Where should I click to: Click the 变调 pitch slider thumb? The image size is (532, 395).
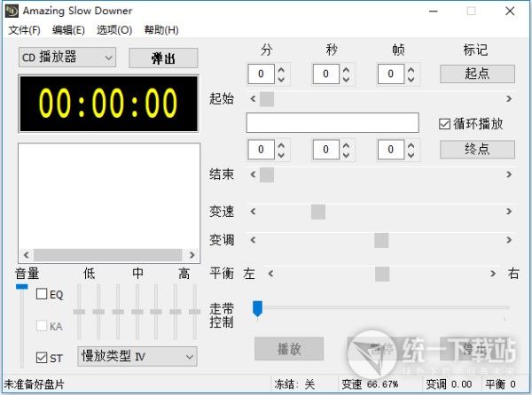(381, 240)
